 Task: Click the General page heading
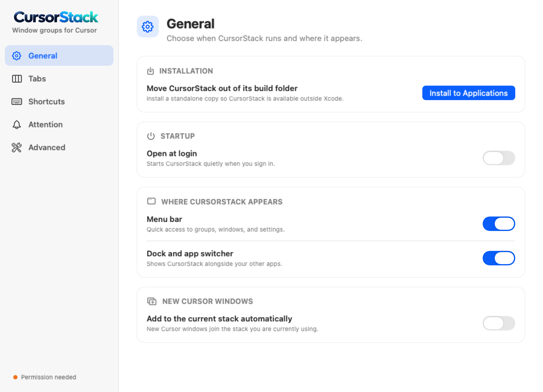click(x=191, y=24)
